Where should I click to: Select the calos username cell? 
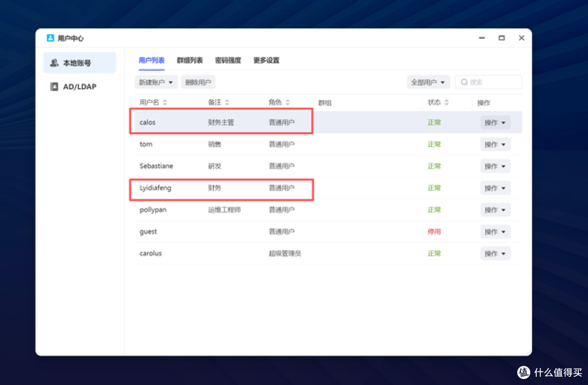pyautogui.click(x=148, y=123)
